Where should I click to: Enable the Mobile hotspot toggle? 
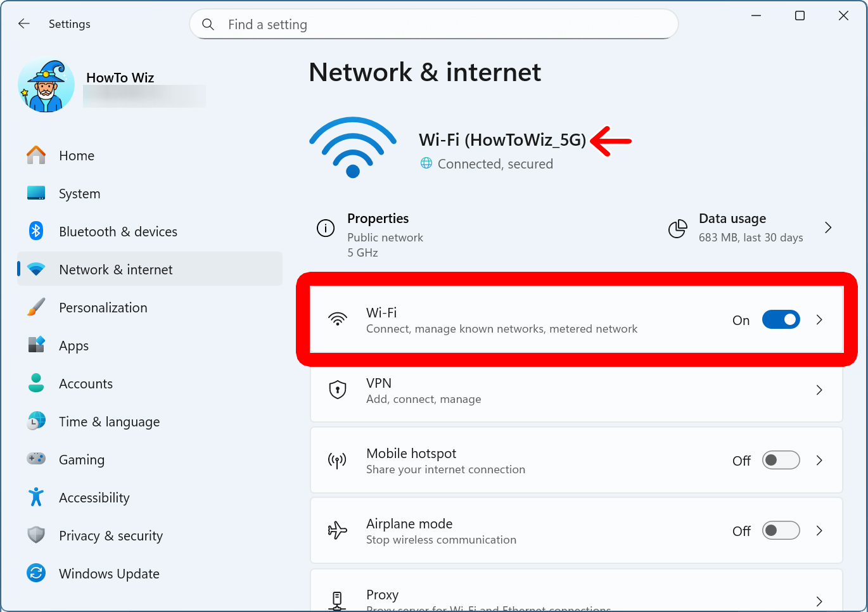[781, 461]
